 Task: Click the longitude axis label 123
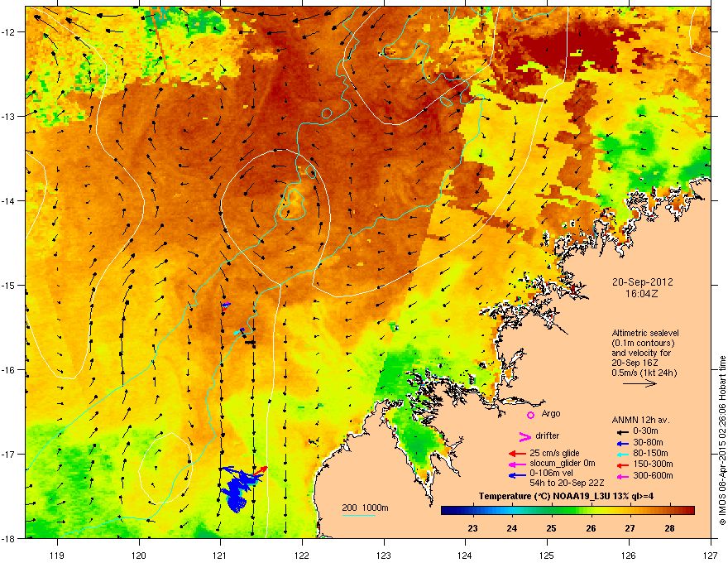(384, 555)
